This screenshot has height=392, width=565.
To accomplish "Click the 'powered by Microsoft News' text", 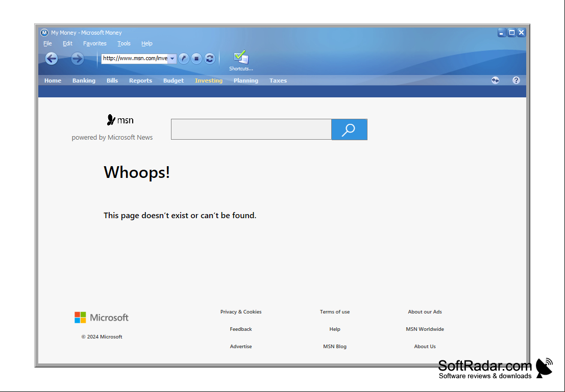I will [112, 138].
